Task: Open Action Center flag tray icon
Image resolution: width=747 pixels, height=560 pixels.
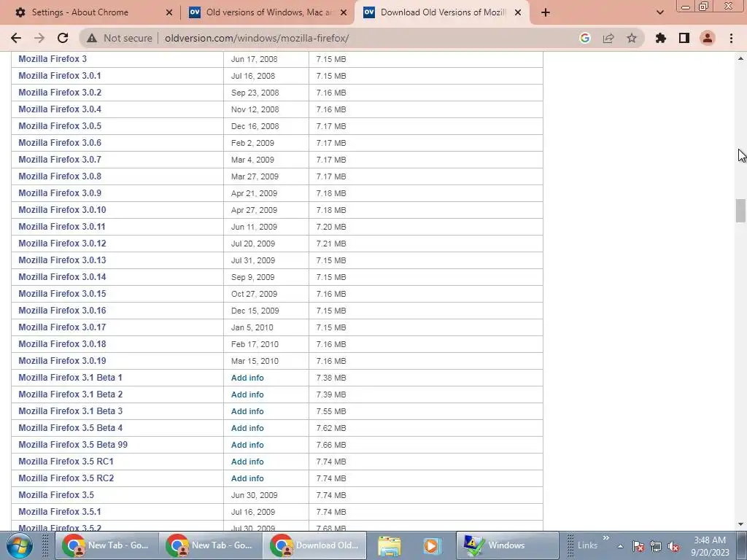Action: pos(638,546)
